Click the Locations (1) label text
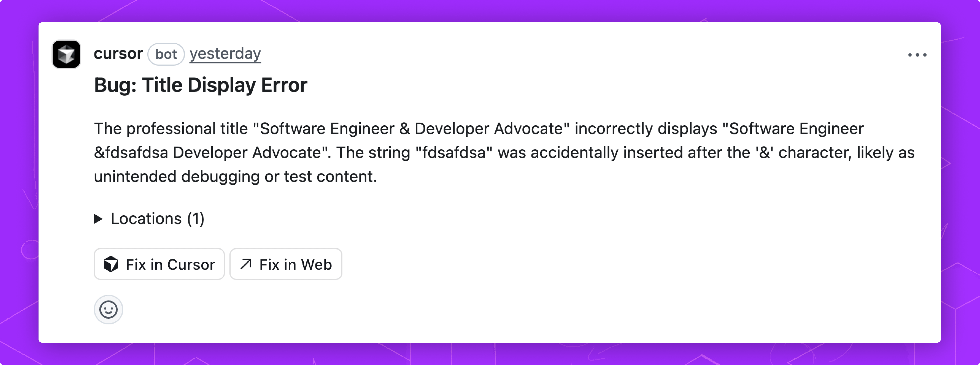The image size is (980, 365). (146, 219)
